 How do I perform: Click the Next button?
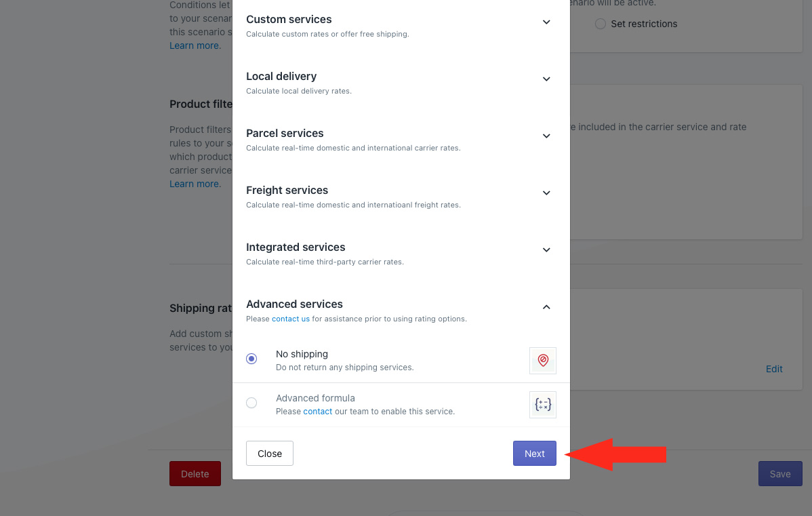(534, 454)
